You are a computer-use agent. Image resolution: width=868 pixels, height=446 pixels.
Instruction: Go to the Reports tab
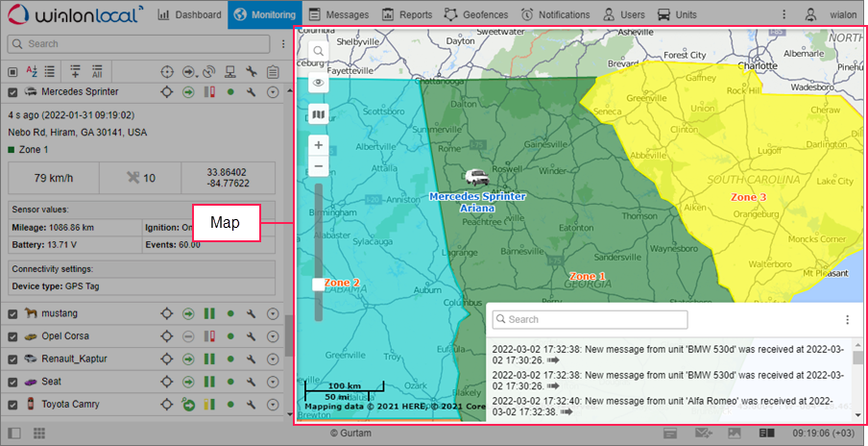[x=407, y=15]
